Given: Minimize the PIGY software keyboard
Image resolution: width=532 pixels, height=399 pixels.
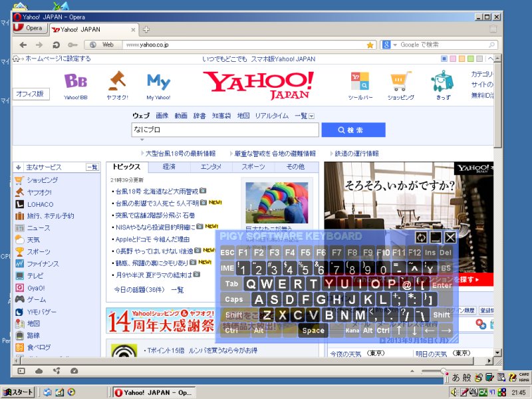Looking at the screenshot, I should pos(436,237).
